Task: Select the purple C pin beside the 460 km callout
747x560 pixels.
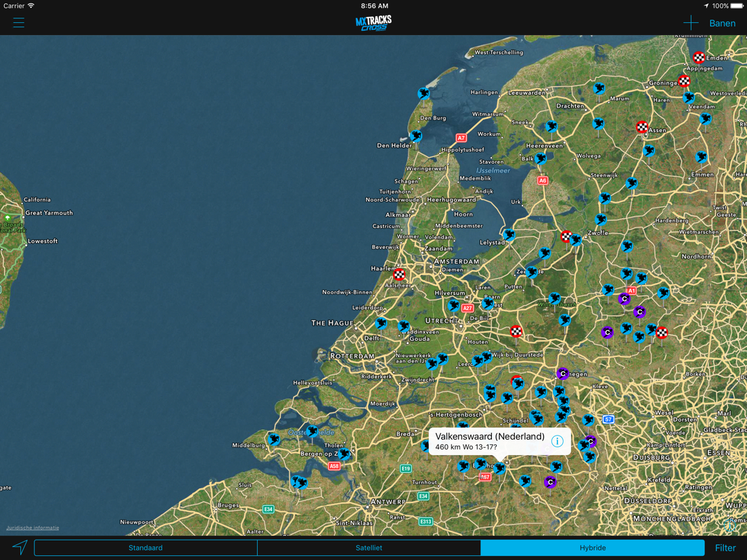Action: point(591,441)
